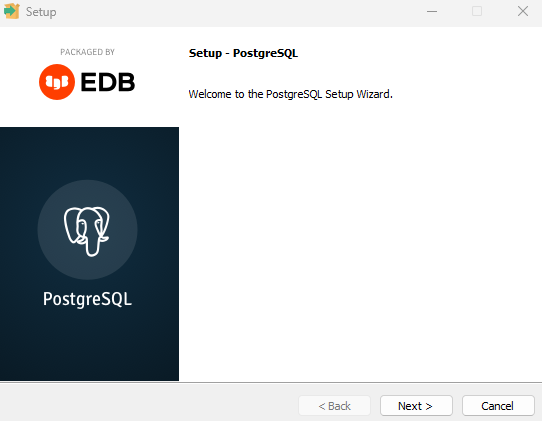The height and width of the screenshot is (421, 542).
Task: Click the PACKAGED BY caption
Action: [x=87, y=52]
